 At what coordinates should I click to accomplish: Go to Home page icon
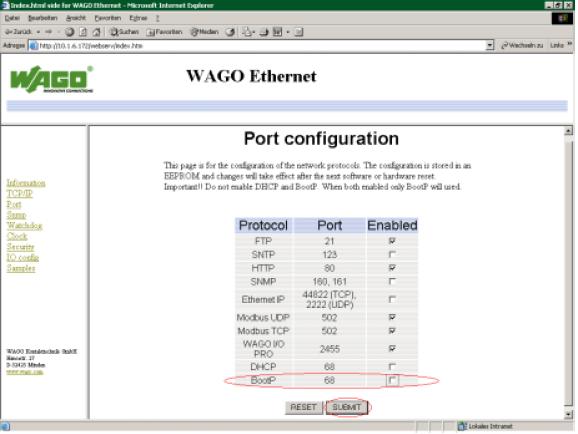[97, 32]
